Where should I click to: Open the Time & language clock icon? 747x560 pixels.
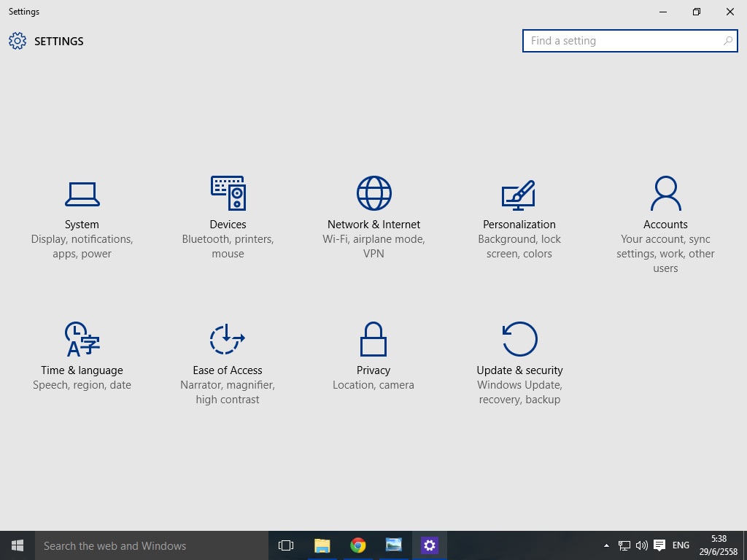[82, 339]
